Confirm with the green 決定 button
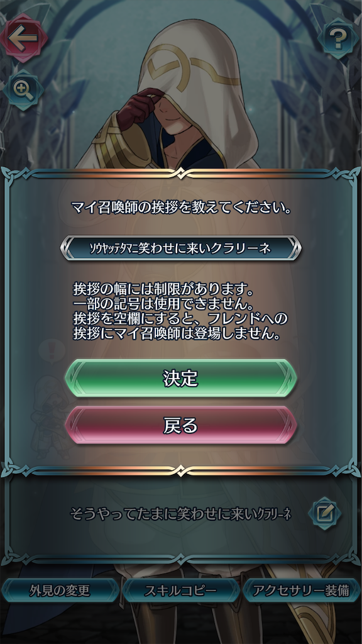 (x=181, y=378)
